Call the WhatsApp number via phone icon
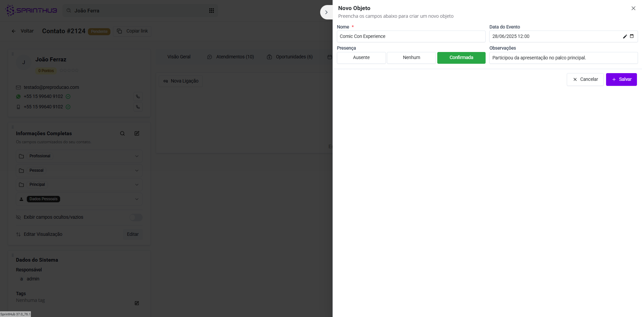Screen dimensions: 644x317 click(x=138, y=97)
